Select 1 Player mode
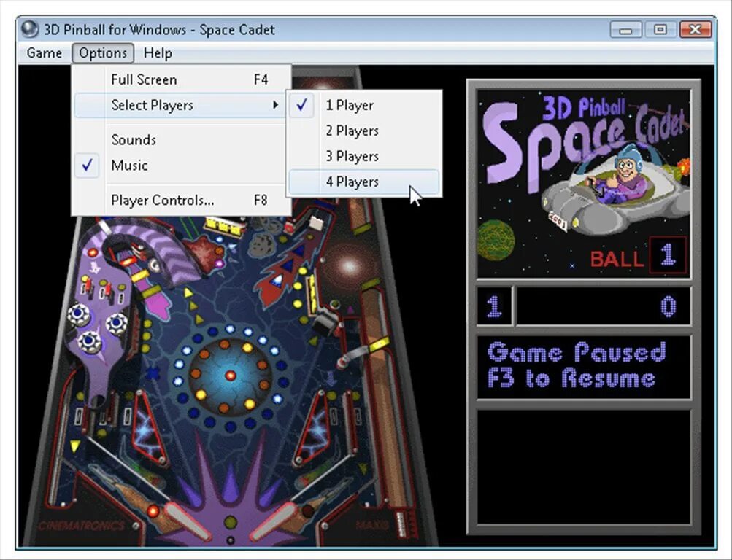This screenshot has width=732, height=560. pos(364,106)
